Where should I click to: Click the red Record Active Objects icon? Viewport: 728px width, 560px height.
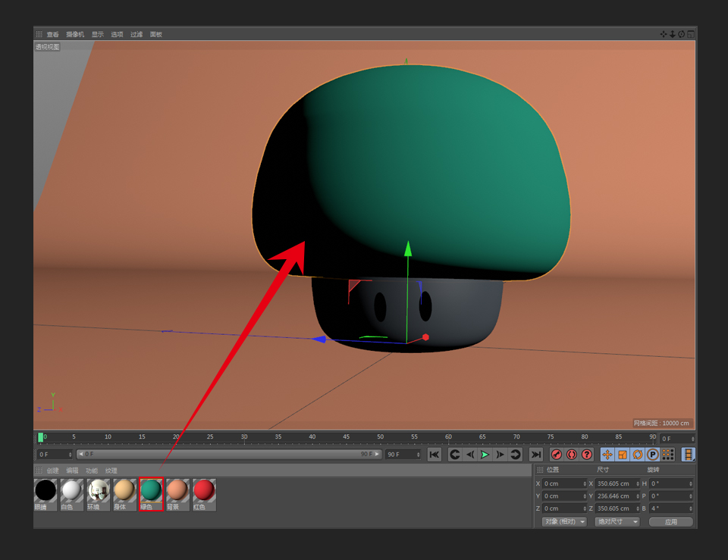point(556,455)
